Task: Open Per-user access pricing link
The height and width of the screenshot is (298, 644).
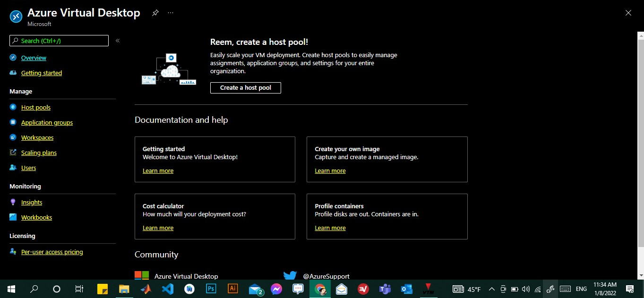Action: [52, 252]
